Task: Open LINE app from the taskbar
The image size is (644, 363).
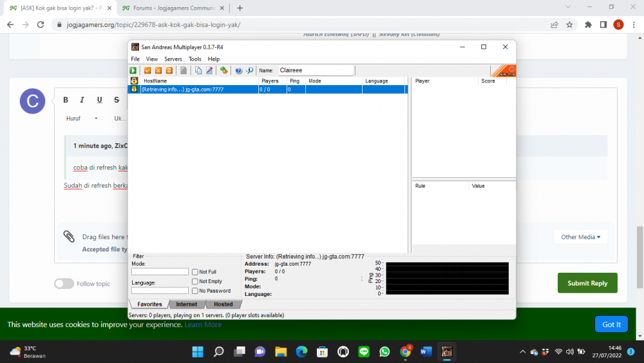Action: coord(364,352)
